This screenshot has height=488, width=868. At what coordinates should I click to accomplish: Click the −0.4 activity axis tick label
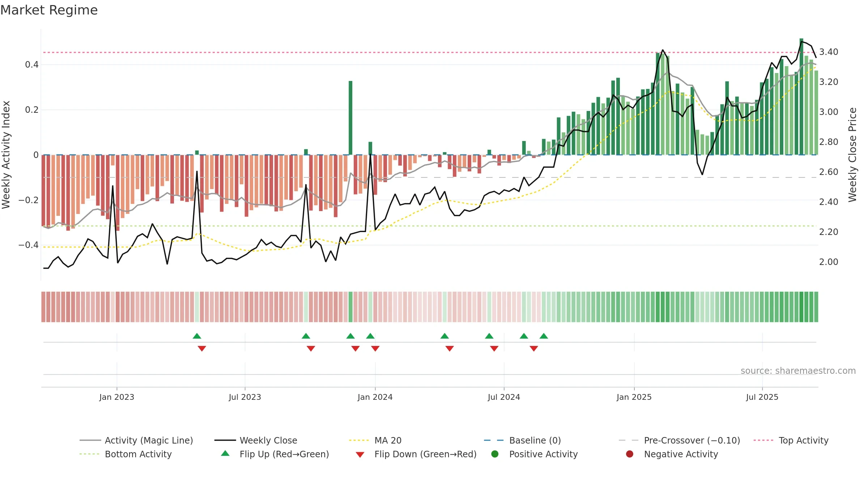coord(29,245)
